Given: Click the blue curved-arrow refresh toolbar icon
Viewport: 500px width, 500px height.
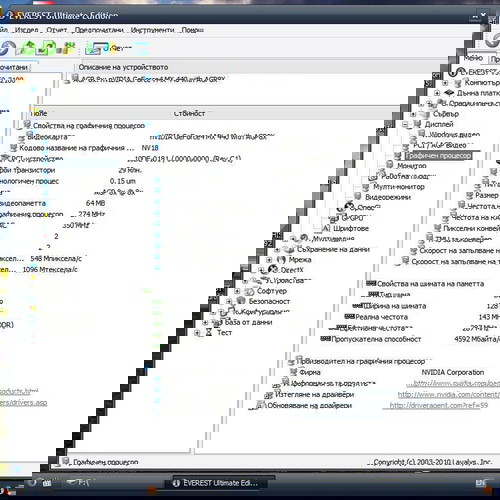Looking at the screenshot, I should (x=7, y=48).
